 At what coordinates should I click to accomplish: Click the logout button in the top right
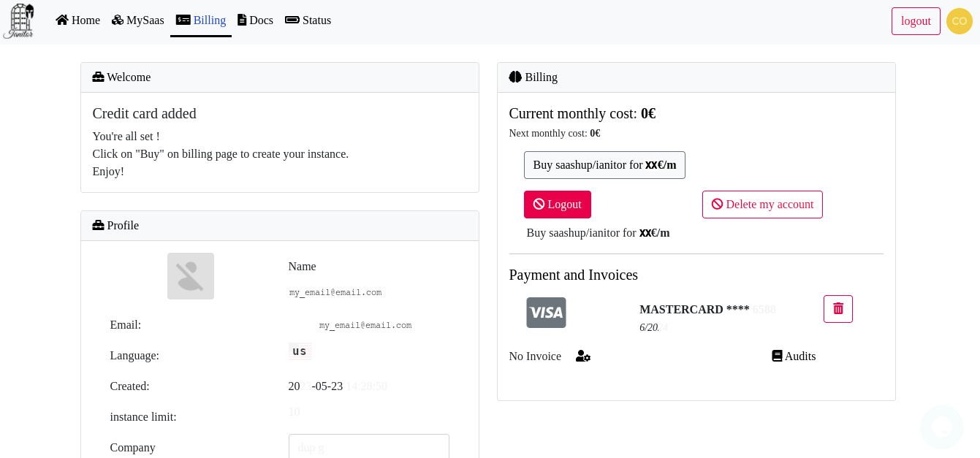pos(915,21)
